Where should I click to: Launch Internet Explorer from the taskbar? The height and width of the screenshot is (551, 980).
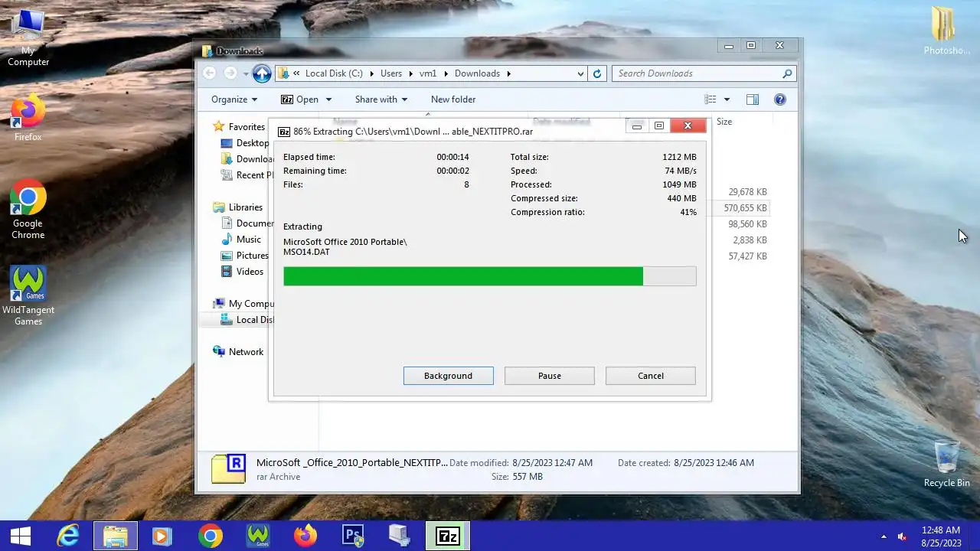click(x=69, y=536)
